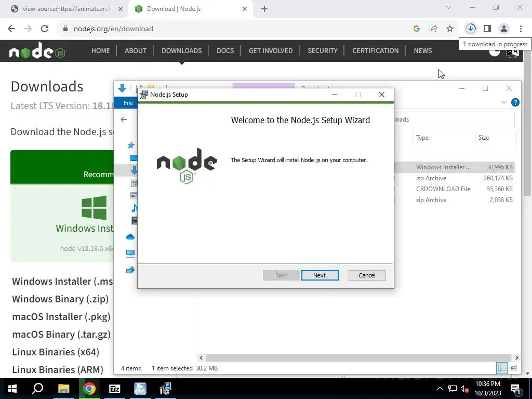Viewport: 532px width, 399px height.
Task: Open HOME in Node.js navigation
Action: (101, 50)
